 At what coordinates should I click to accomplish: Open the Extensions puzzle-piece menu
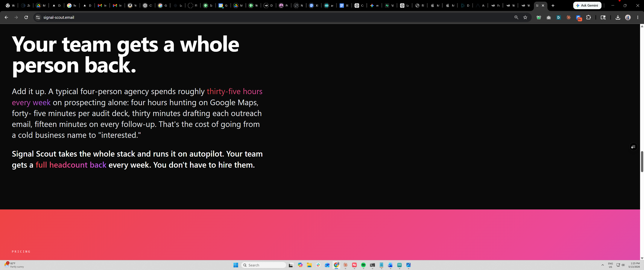coord(589,18)
